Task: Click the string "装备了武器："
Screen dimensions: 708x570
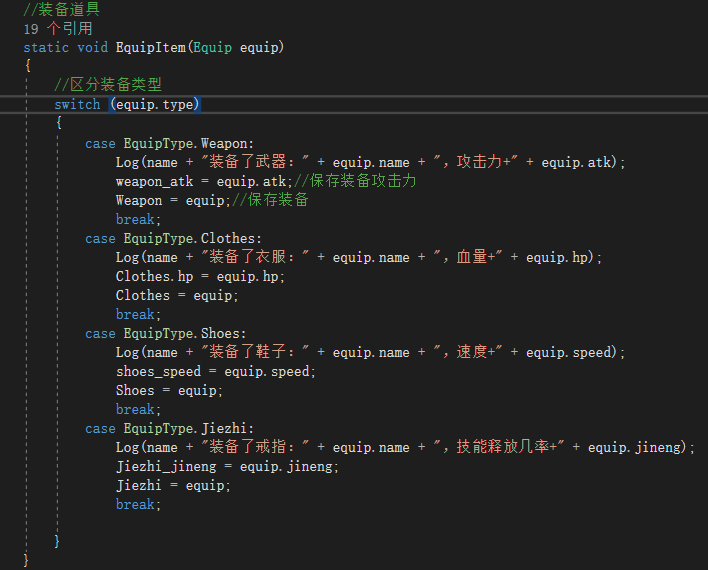Action: coord(255,162)
